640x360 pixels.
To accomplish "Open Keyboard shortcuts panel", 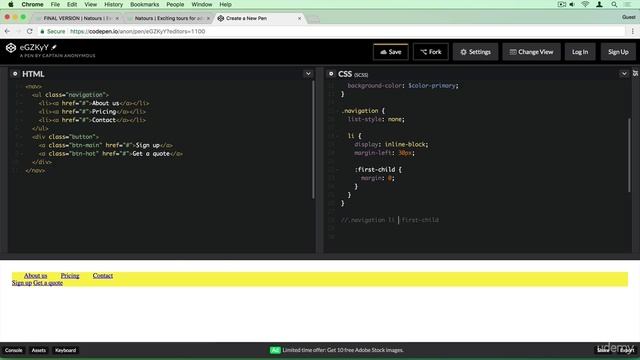I will coord(65,350).
